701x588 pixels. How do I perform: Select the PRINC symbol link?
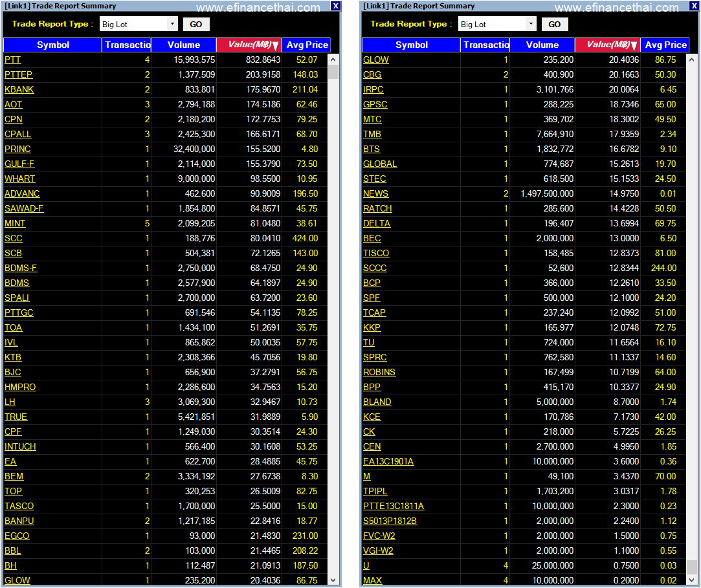coord(17,149)
